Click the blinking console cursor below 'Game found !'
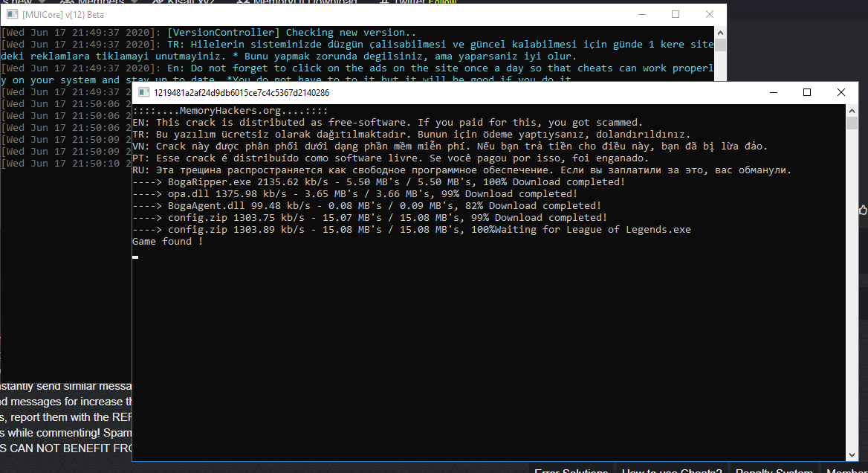This screenshot has width=868, height=473. coord(135,257)
